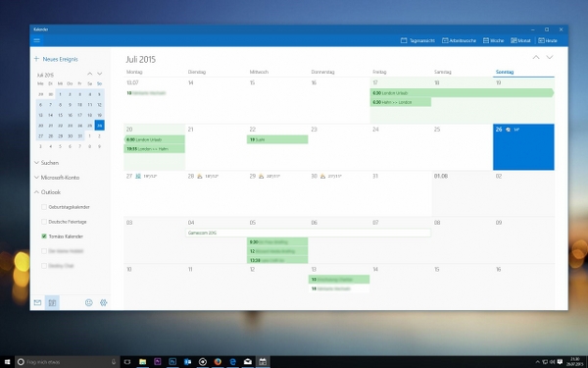Open the 19 o'clock event on the 22nd

(277, 139)
